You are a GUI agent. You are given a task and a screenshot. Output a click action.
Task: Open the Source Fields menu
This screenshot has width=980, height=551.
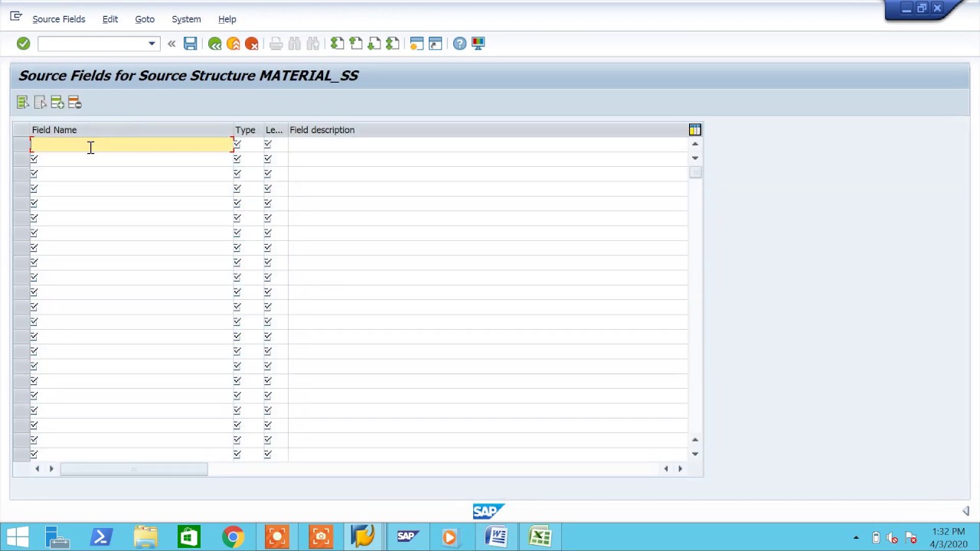(x=59, y=19)
